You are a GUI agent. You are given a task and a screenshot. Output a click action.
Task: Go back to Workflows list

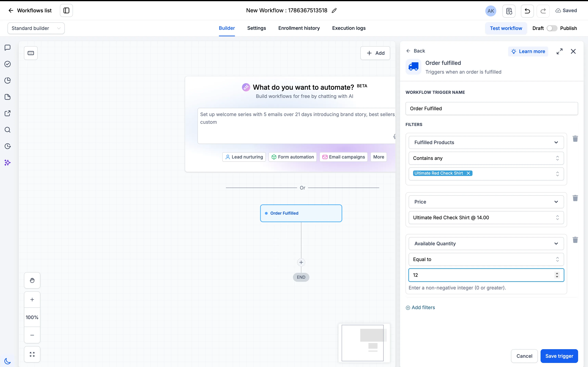pyautogui.click(x=30, y=10)
